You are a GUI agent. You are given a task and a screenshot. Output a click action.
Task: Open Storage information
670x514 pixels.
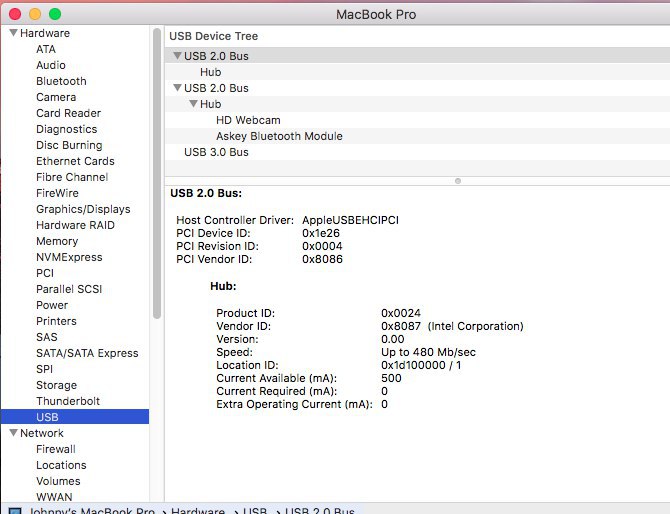56,385
